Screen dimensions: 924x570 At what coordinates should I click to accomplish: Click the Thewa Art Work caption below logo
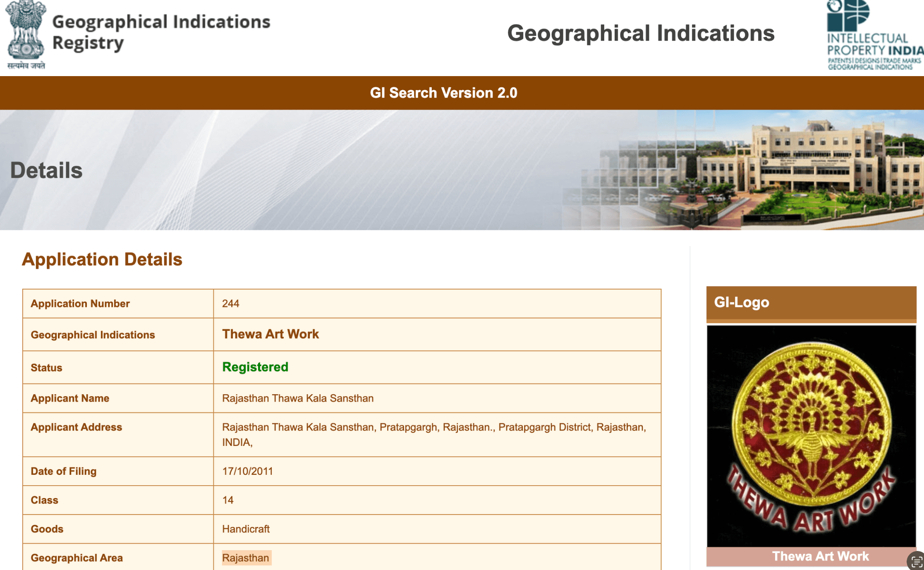(x=820, y=556)
